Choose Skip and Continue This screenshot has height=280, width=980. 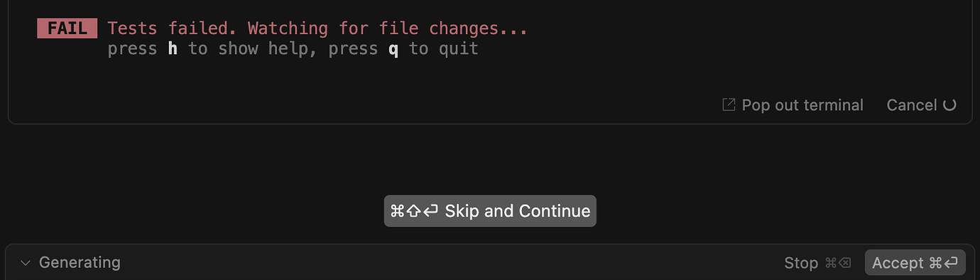pyautogui.click(x=490, y=211)
